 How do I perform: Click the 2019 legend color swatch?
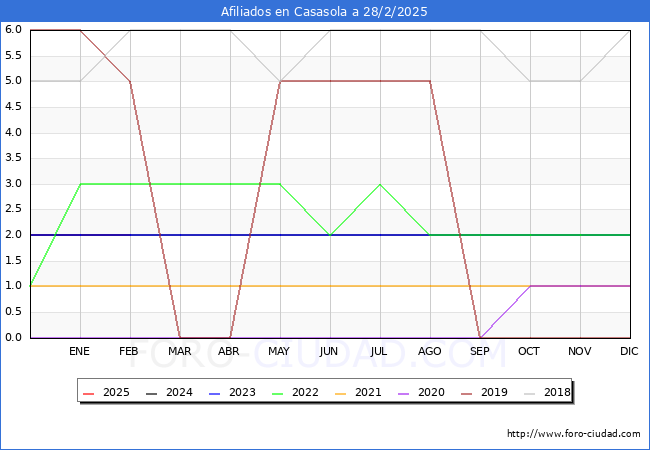coord(466,393)
